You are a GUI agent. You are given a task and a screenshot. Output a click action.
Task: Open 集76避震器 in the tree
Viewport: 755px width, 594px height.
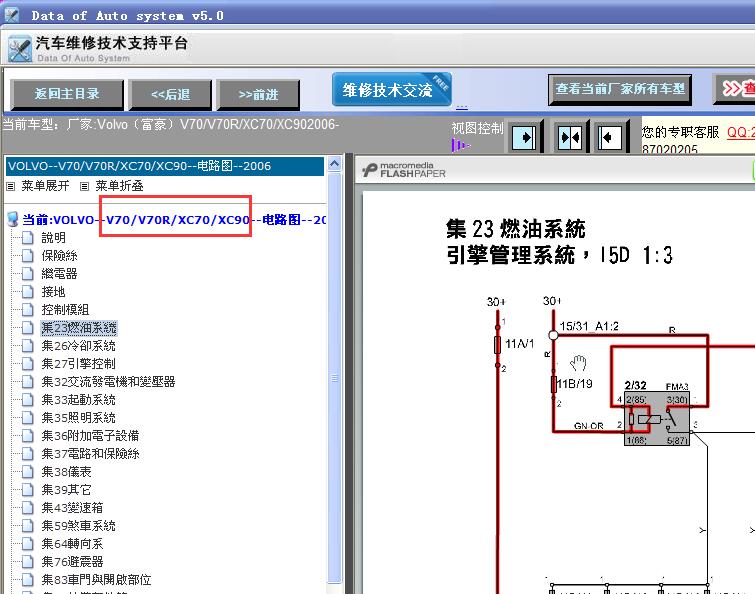(72, 562)
